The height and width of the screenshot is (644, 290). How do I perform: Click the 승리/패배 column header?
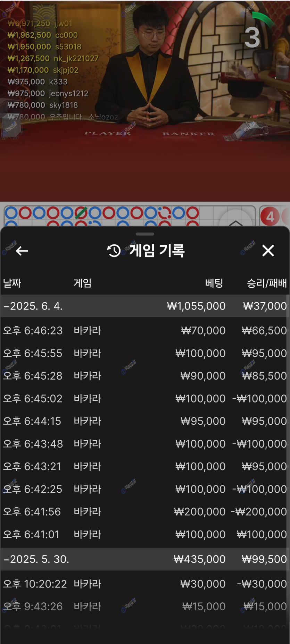click(x=267, y=283)
